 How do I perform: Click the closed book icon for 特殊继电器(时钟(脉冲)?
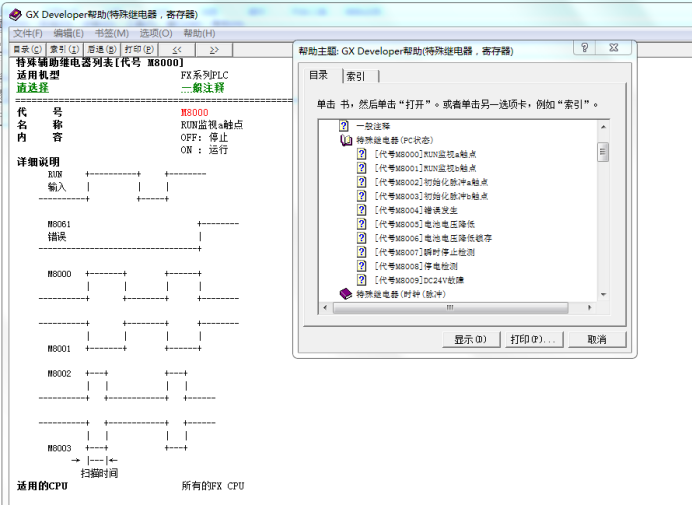coord(346,294)
